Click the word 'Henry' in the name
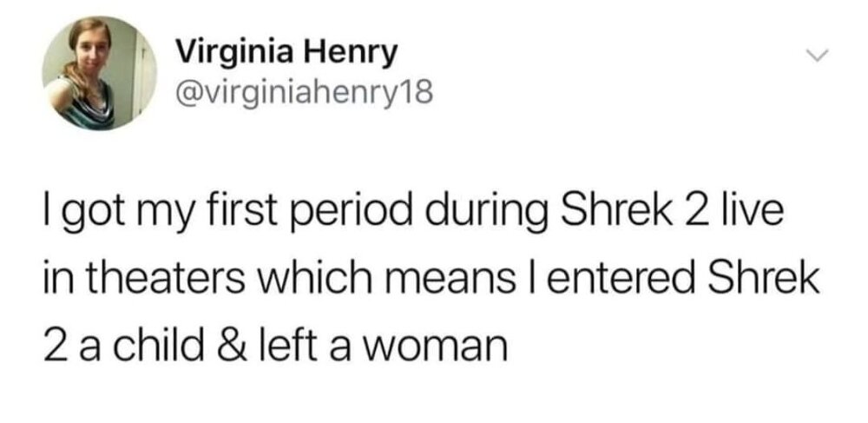Image resolution: width=868 pixels, height=423 pixels. (349, 54)
